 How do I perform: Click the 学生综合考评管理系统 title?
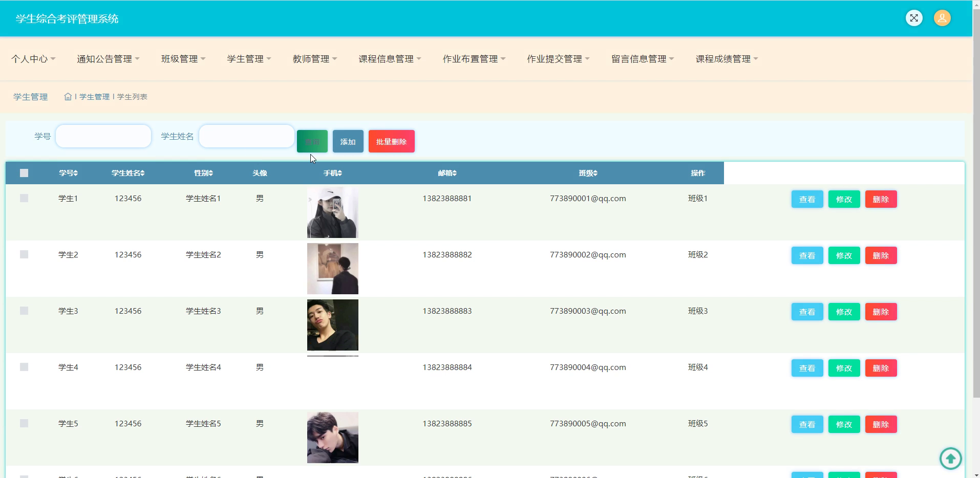point(67,19)
